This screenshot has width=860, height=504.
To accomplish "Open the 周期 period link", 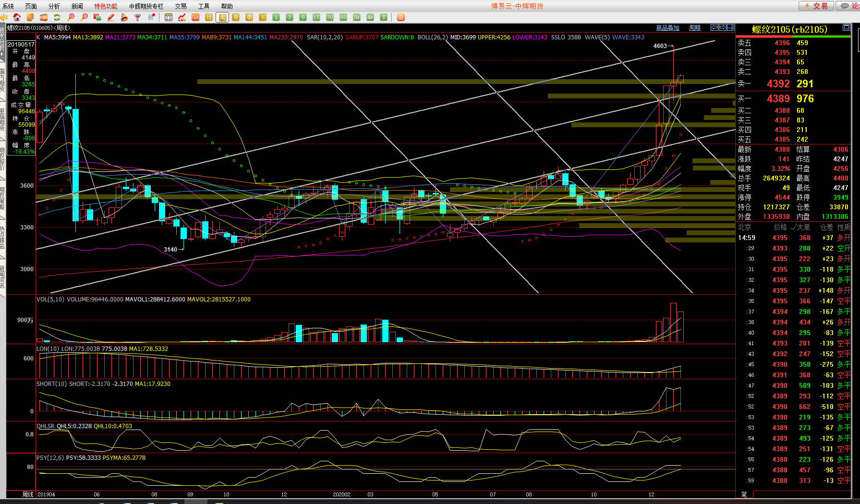I will pyautogui.click(x=695, y=28).
